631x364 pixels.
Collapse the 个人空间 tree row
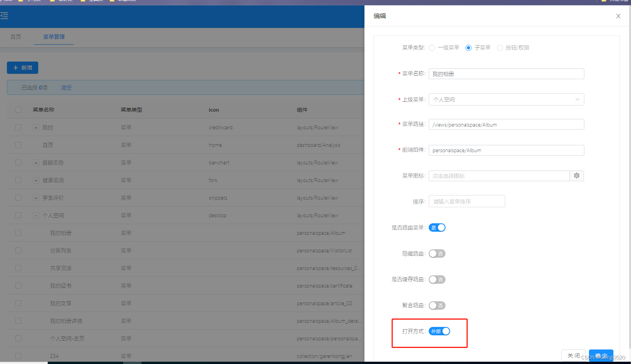pyautogui.click(x=36, y=216)
